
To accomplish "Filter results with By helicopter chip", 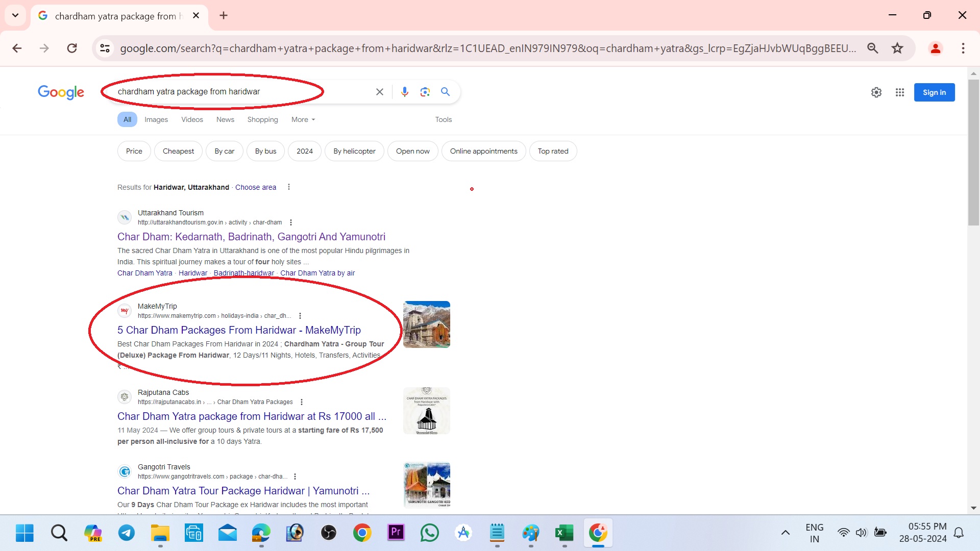I will 354,151.
